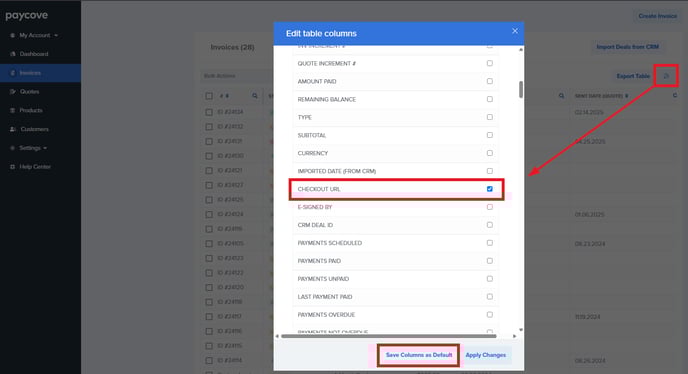Uncheck the Checkout URL checkbox

[490, 189]
